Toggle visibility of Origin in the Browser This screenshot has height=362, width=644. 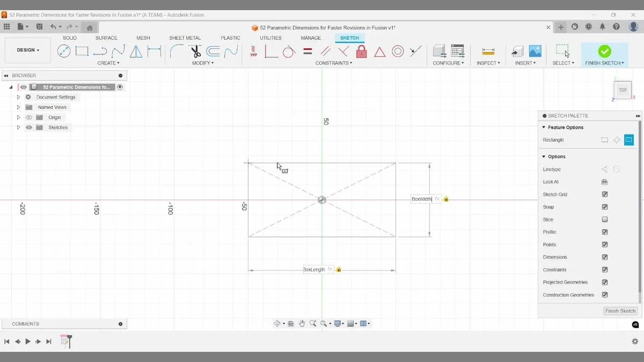point(29,117)
